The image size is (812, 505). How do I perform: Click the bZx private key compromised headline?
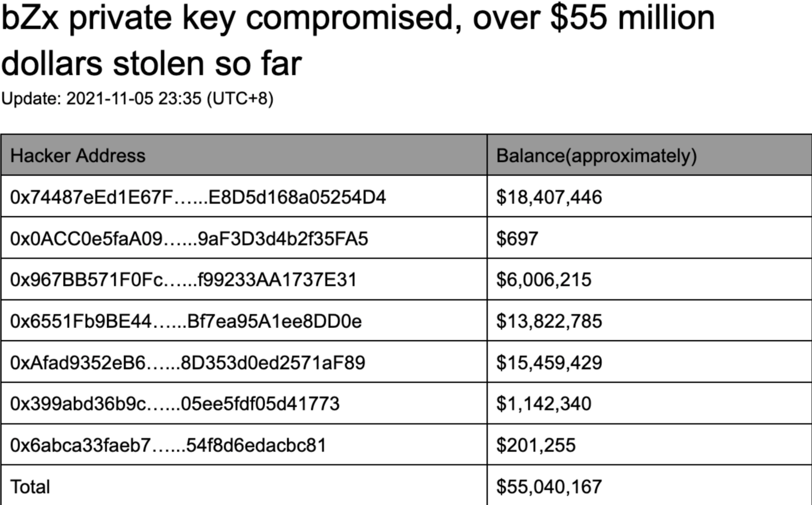point(358,41)
